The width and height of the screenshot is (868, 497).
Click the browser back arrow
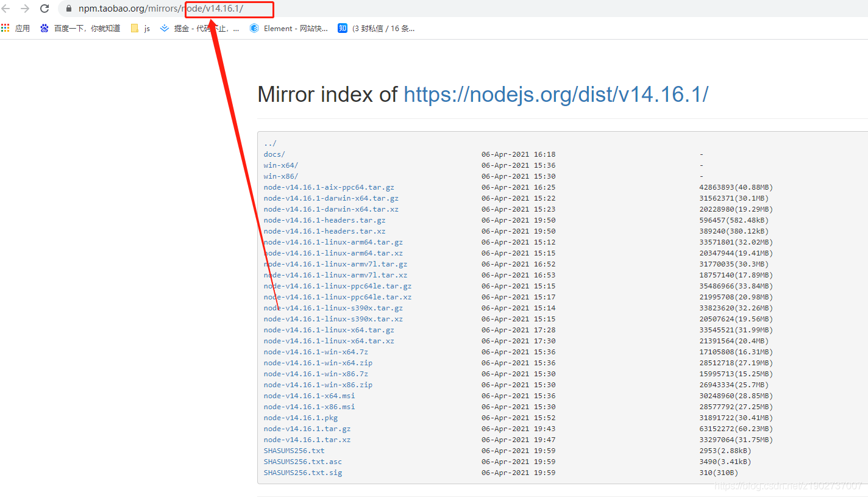[5, 9]
